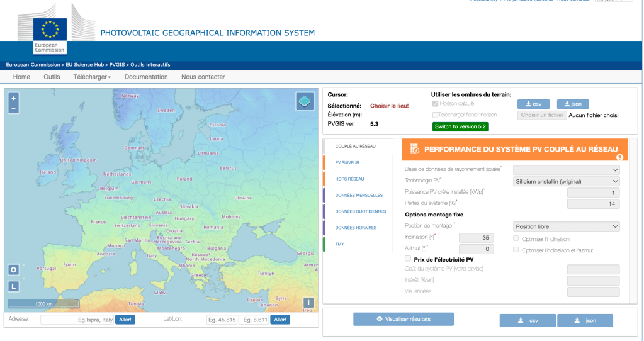Viewport: 644px width, 341px height.
Task: Check 'Optimiser l'inclinaison et l'azimut' option
Action: coord(516,250)
